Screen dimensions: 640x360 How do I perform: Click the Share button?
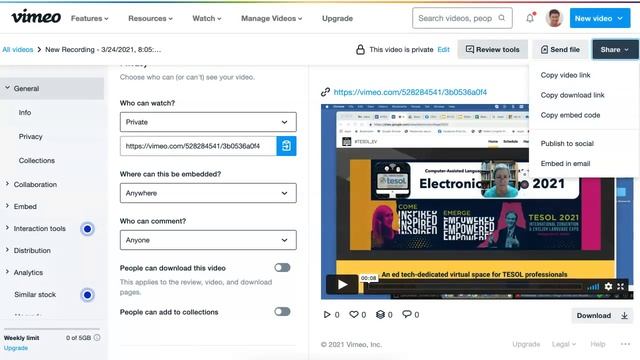615,49
